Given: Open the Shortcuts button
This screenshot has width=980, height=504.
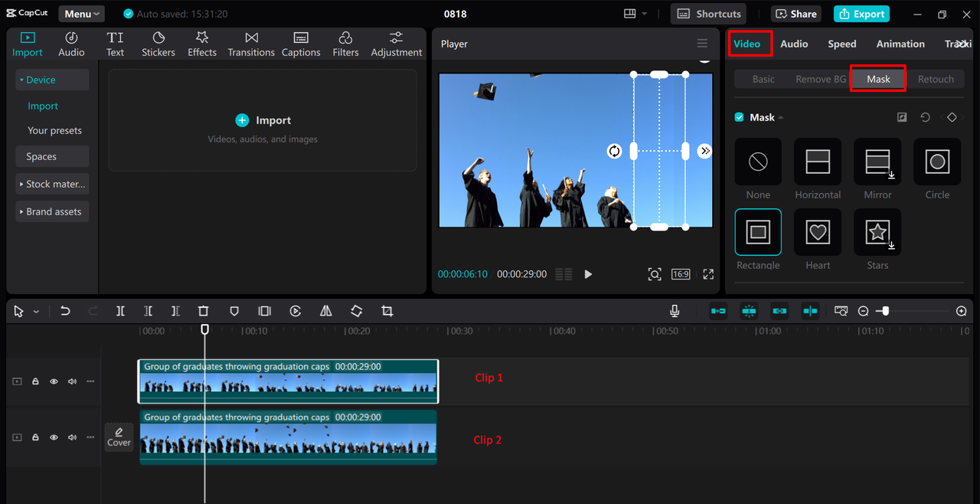Looking at the screenshot, I should pos(709,14).
